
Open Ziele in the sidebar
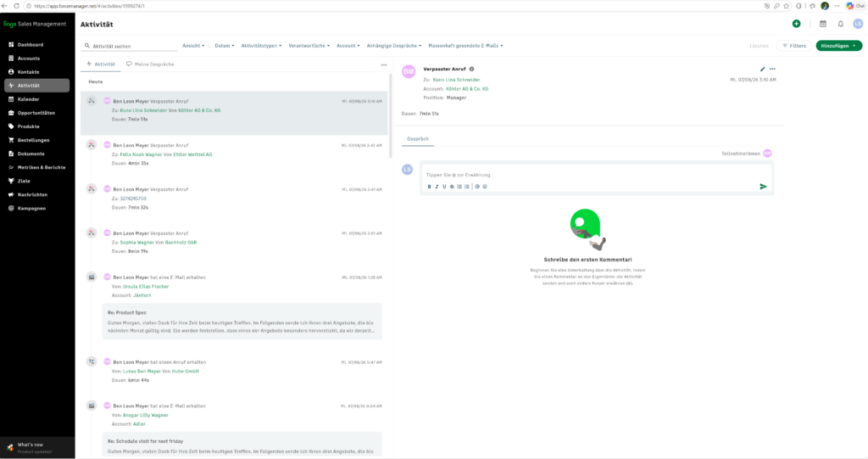click(x=24, y=181)
